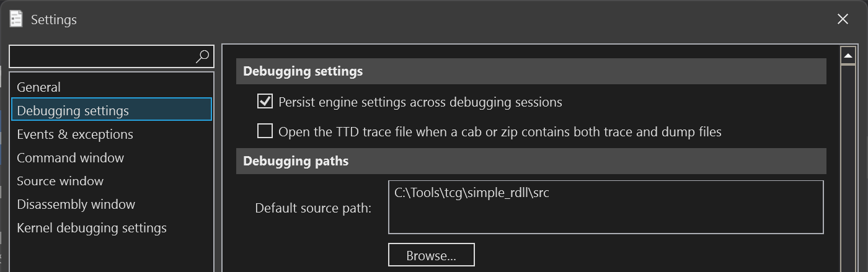Click the vertical scrollbar track
The width and height of the screenshot is (868, 272).
[x=848, y=167]
